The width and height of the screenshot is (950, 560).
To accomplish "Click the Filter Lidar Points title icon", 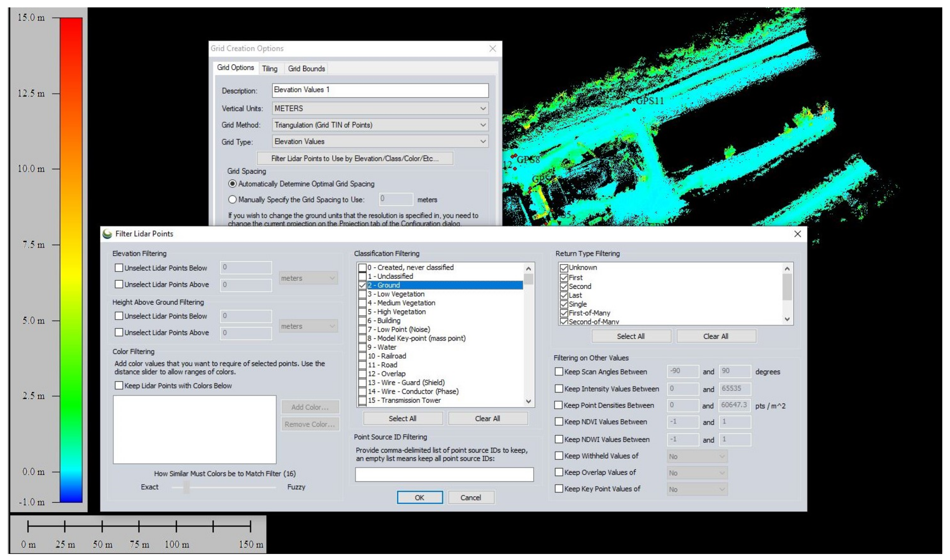I will click(107, 234).
